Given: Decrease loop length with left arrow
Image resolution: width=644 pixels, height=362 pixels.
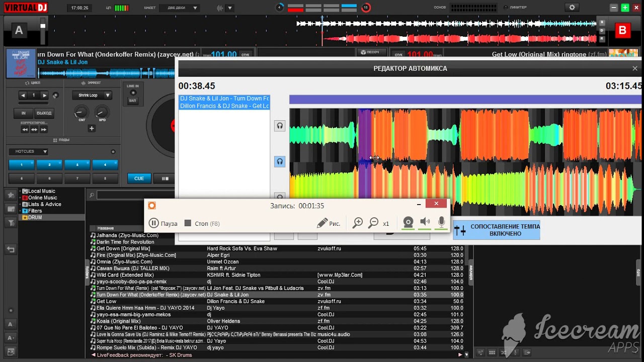Looking at the screenshot, I should pos(23,95).
